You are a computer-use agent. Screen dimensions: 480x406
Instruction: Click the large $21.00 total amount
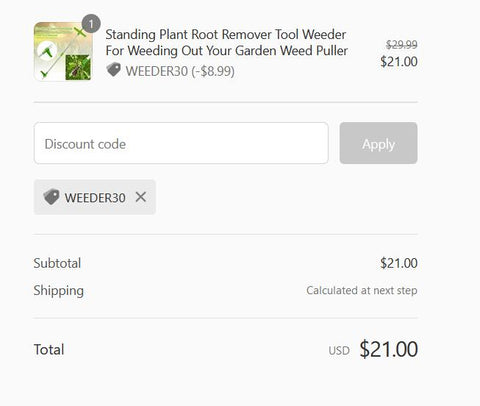point(388,349)
